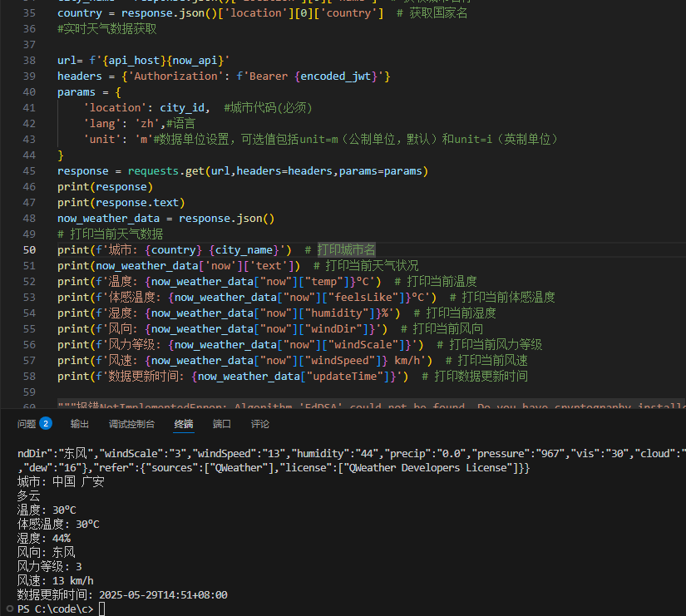686x616 pixels.
Task: Click terminal output 体感温度: 30°C
Action: pos(58,524)
